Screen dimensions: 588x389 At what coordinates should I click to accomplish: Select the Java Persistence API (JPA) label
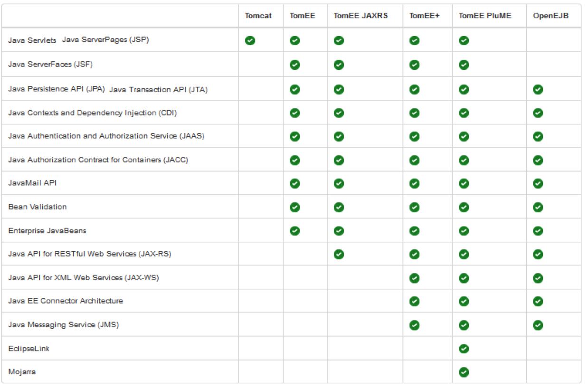tap(57, 89)
